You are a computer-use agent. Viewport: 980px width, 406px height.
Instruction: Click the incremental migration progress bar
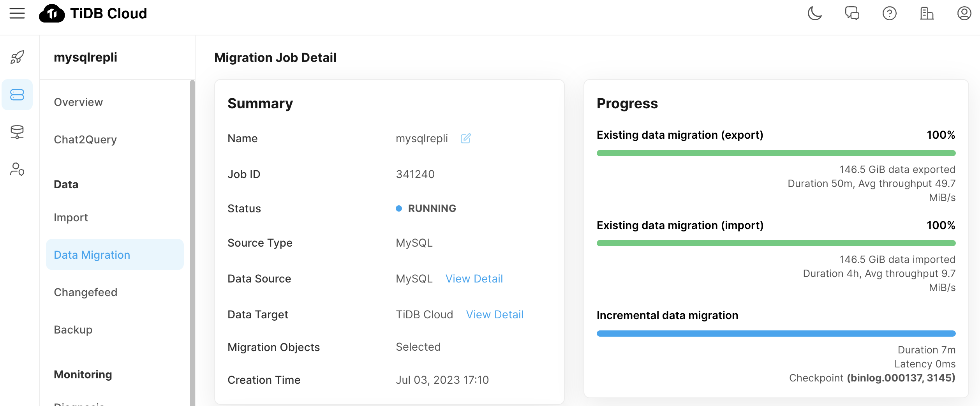click(776, 334)
